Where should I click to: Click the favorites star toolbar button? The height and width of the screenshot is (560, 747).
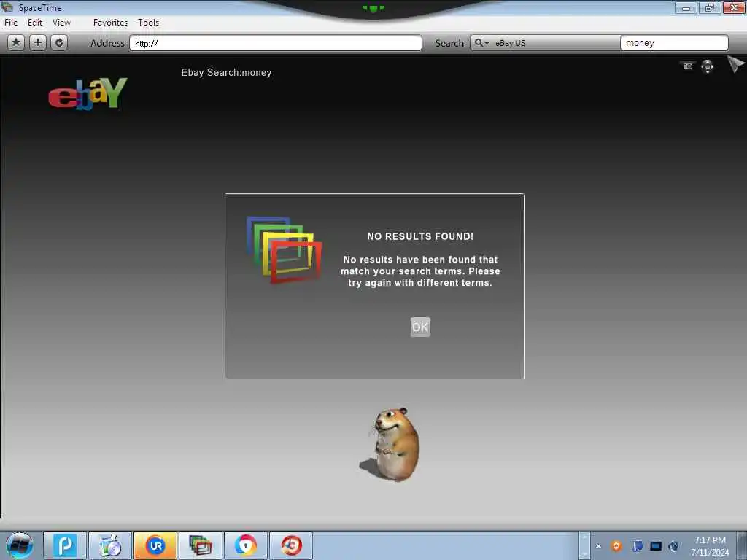16,43
